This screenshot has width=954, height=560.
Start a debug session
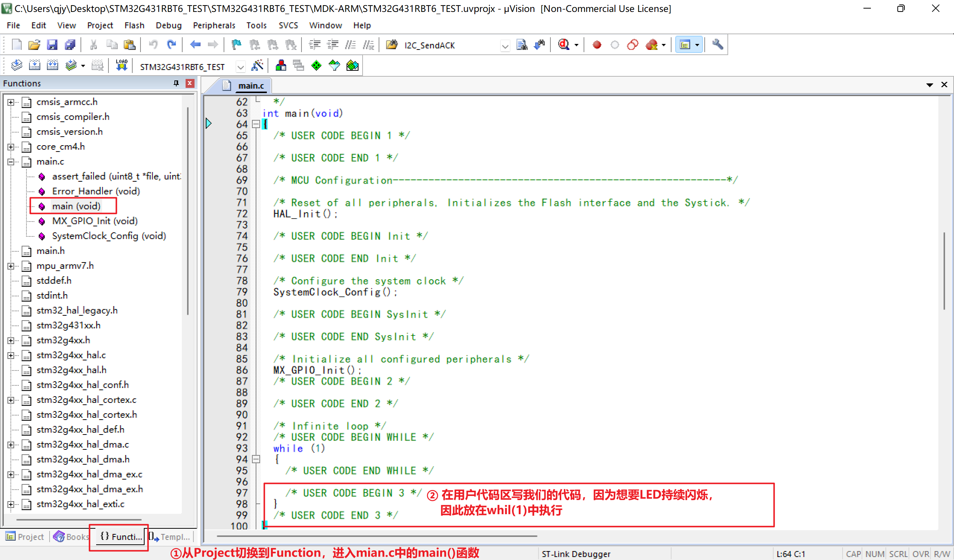click(x=564, y=45)
